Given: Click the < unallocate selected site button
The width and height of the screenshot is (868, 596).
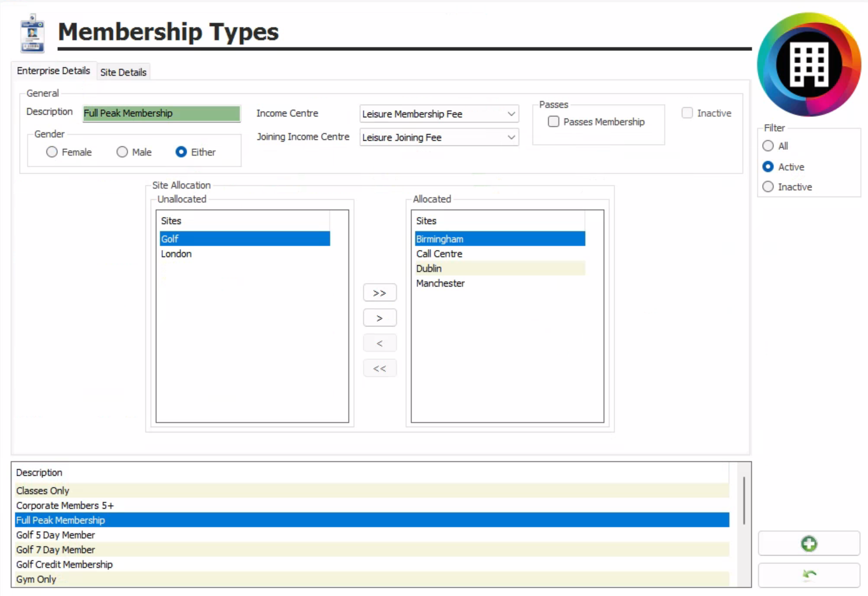Looking at the screenshot, I should [x=380, y=343].
